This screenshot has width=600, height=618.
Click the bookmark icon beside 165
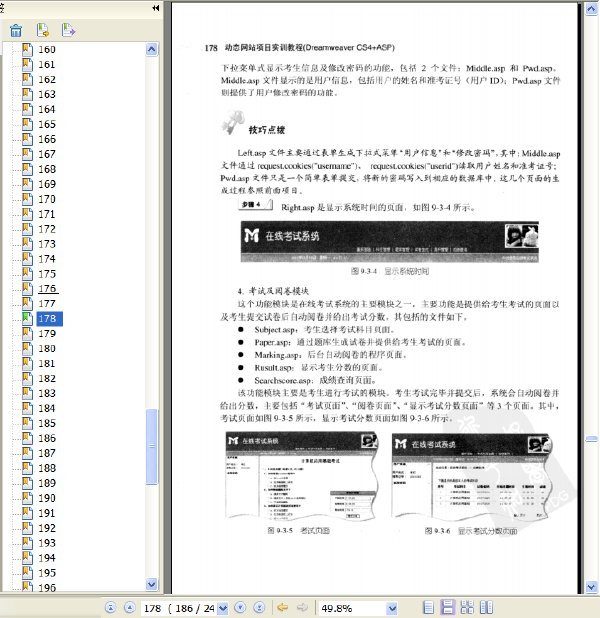pyautogui.click(x=27, y=124)
